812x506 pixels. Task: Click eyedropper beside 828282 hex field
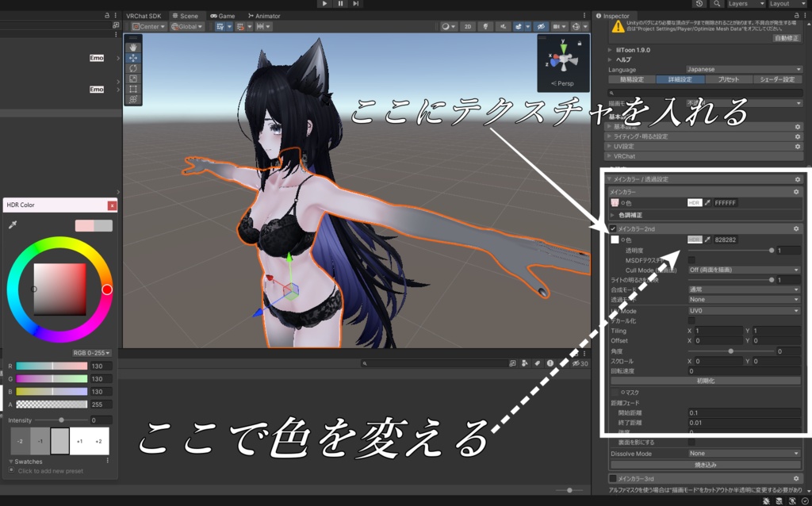pyautogui.click(x=707, y=240)
